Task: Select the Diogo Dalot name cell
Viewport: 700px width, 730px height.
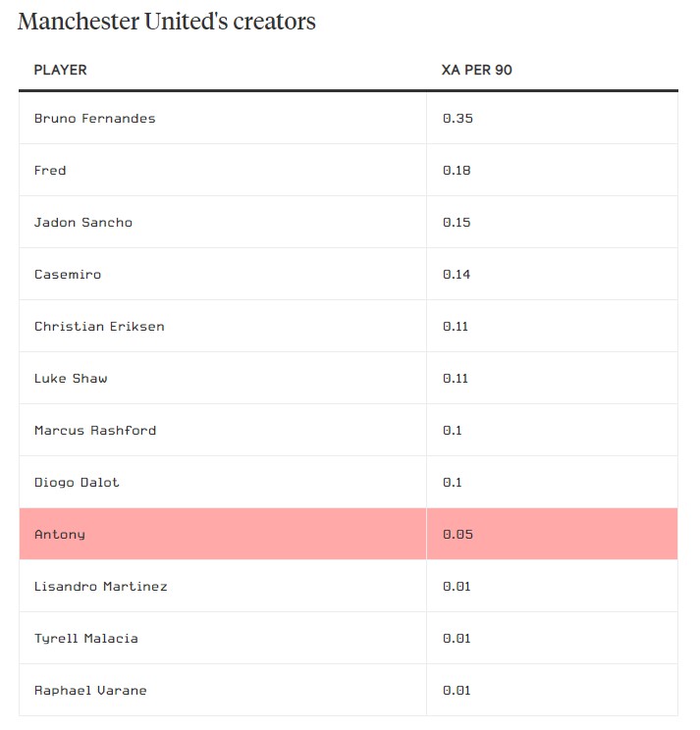Action: 77,483
